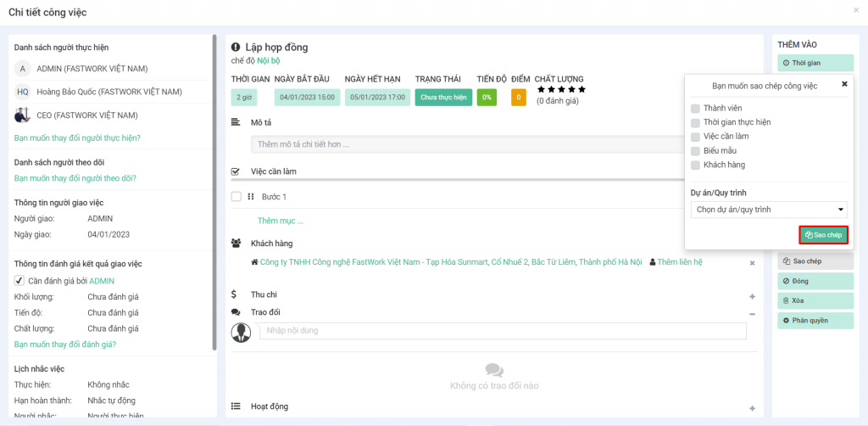Open the Chưa thực hiện status selector

point(443,98)
